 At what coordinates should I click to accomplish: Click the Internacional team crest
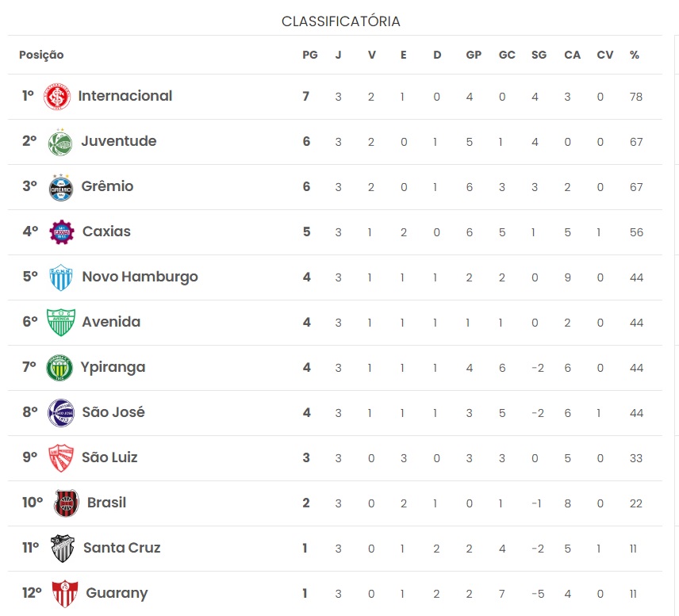coord(57,97)
